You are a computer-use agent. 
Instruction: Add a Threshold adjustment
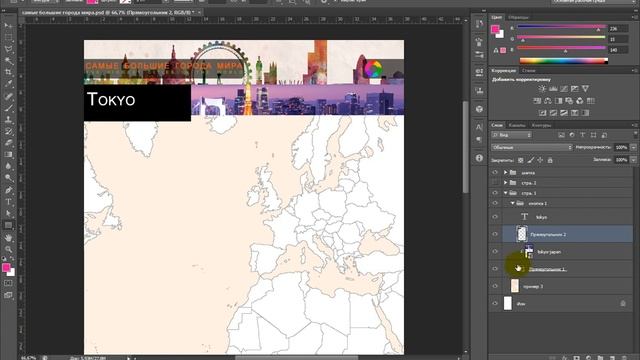coord(564,113)
